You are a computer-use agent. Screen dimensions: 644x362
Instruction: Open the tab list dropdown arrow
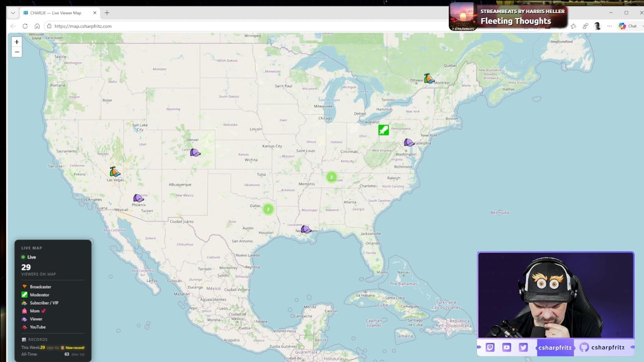(x=13, y=13)
